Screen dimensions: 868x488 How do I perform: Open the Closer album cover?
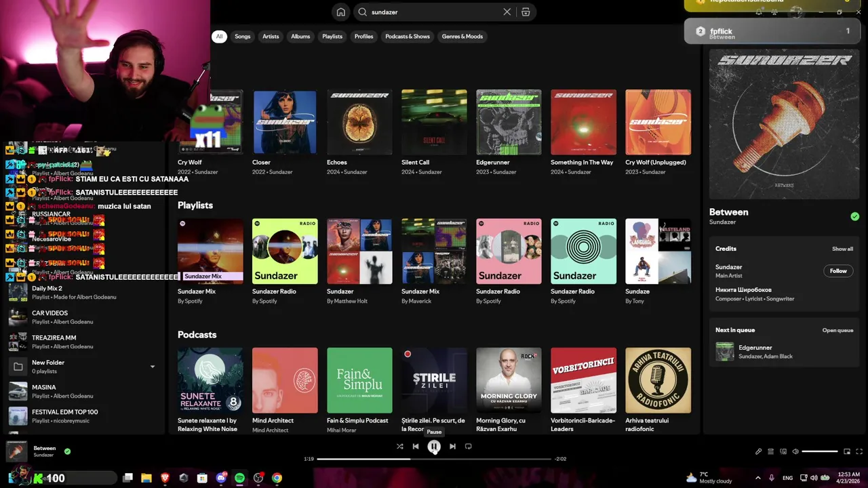click(285, 122)
